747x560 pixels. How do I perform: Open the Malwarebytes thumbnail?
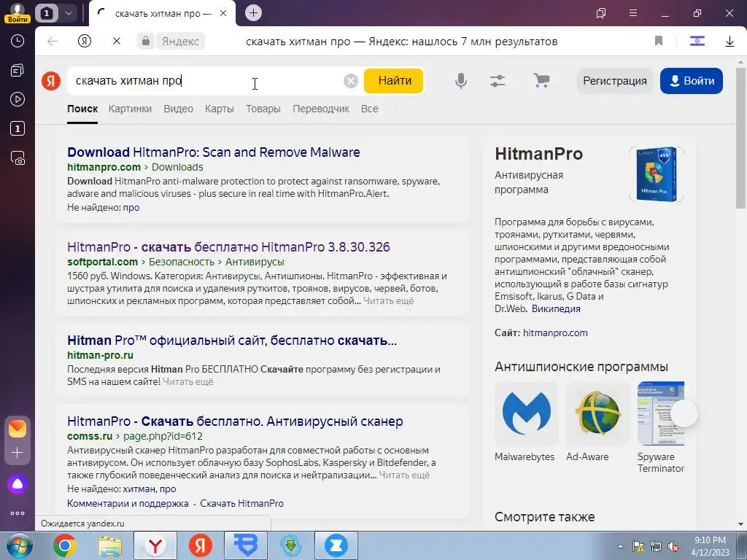coord(526,414)
